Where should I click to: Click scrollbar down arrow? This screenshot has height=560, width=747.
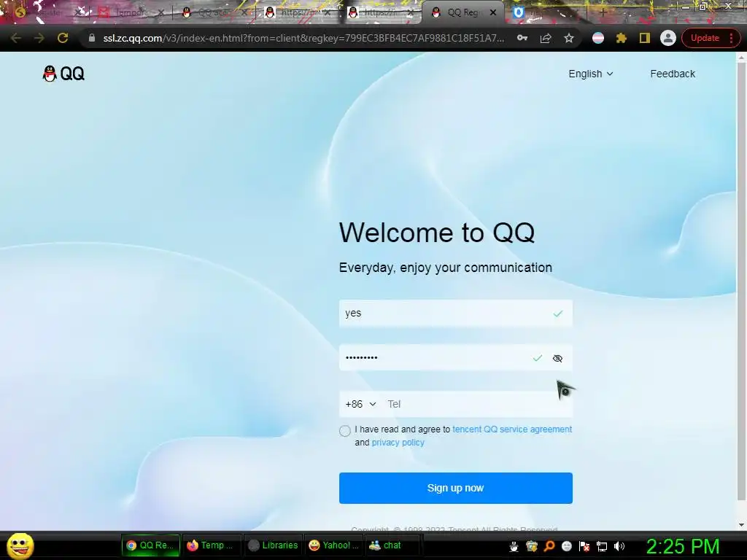tap(741, 525)
